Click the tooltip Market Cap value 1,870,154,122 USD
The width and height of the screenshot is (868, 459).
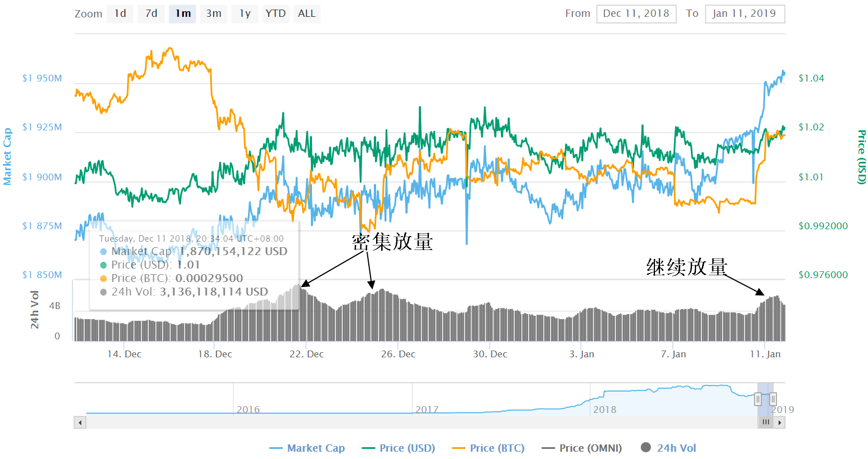click(233, 251)
